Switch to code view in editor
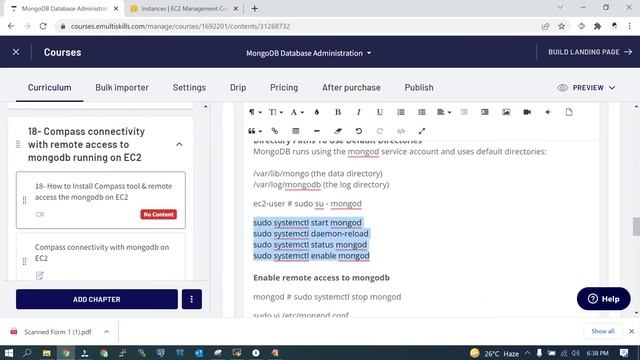640x360 pixels. (401, 131)
